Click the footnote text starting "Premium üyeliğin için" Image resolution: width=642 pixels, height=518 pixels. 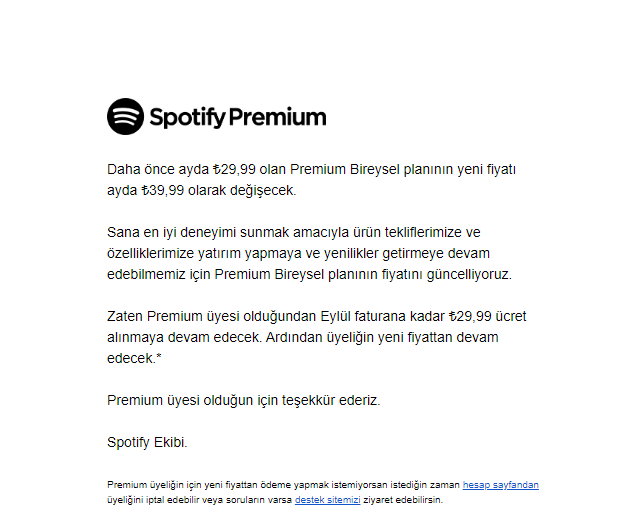(x=323, y=492)
